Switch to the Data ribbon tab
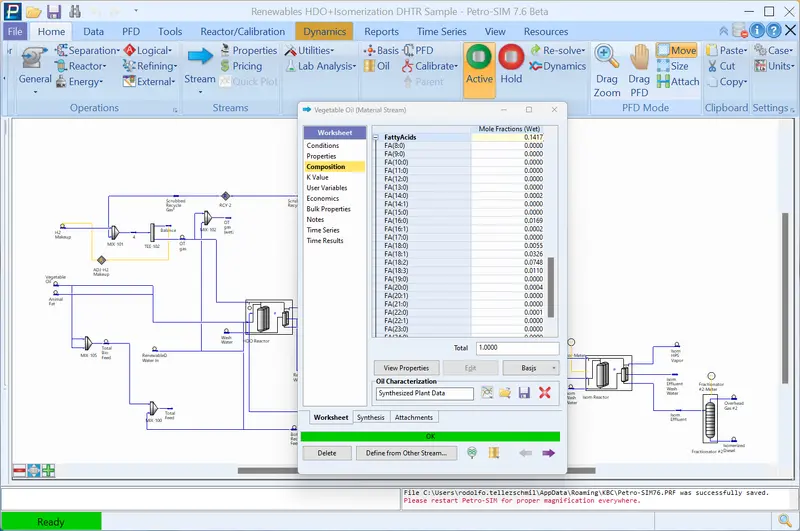The image size is (800, 531). 93,31
